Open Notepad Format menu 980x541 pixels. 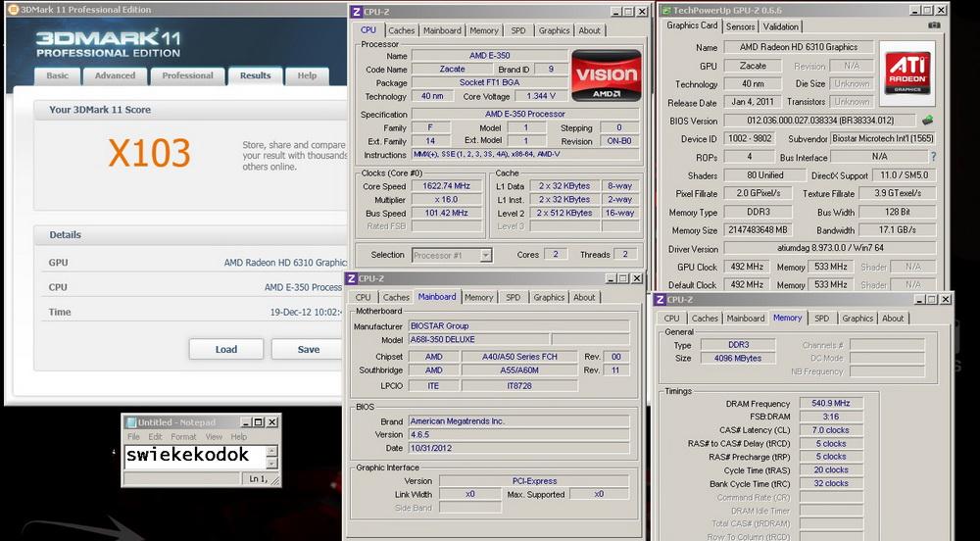coord(184,437)
